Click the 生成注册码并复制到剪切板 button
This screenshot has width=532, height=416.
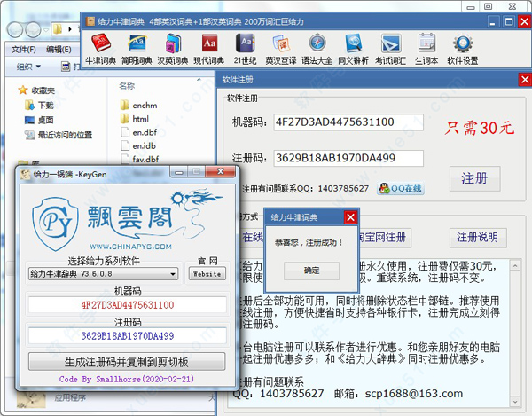(109, 363)
